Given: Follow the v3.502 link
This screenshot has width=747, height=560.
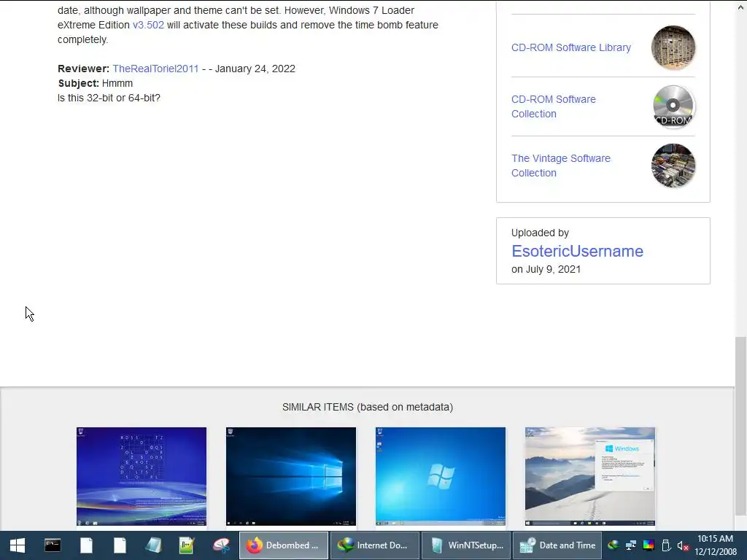Looking at the screenshot, I should (148, 25).
